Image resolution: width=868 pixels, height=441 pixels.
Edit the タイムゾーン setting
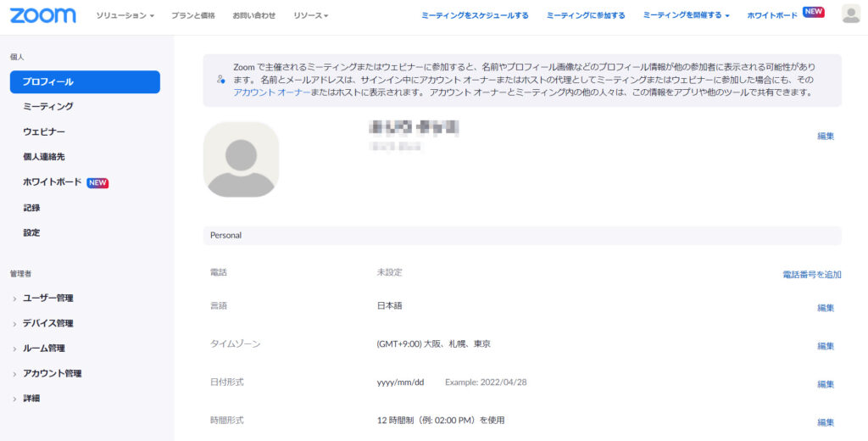[825, 346]
